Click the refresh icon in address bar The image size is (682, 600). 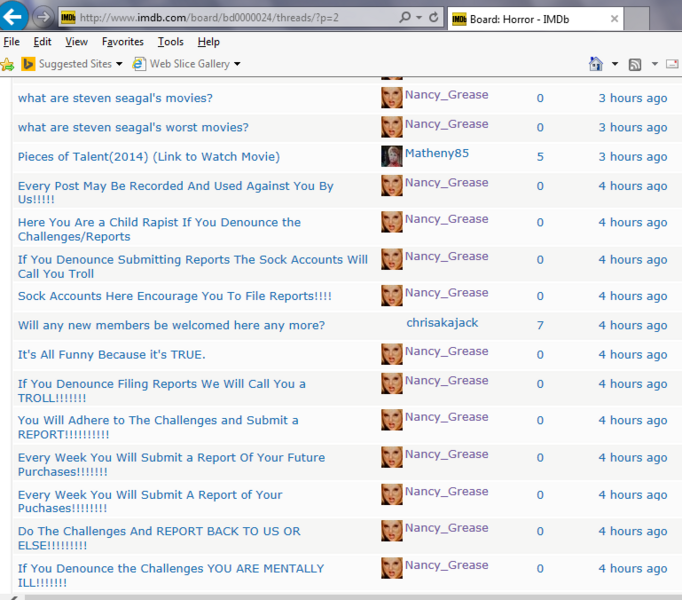point(434,18)
